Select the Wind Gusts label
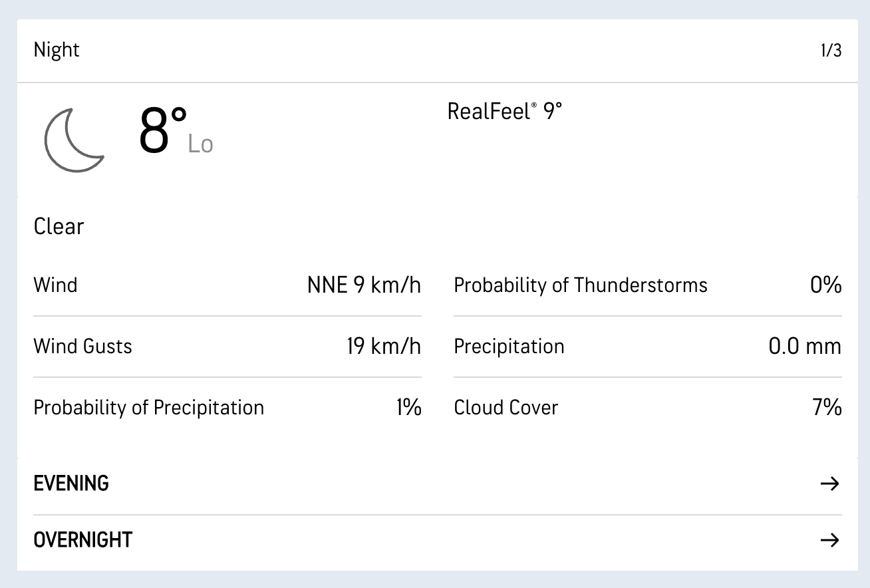Viewport: 870px width, 588px height. pos(82,347)
